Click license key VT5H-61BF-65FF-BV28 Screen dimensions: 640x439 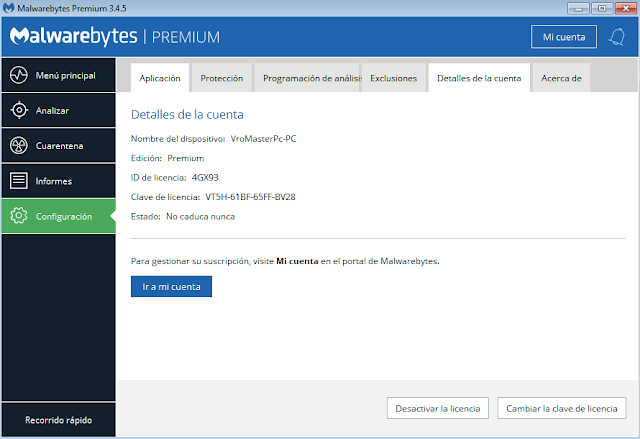pos(250,197)
